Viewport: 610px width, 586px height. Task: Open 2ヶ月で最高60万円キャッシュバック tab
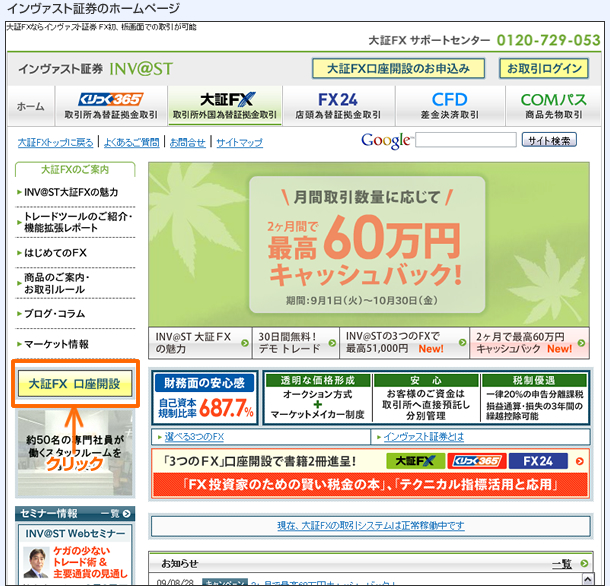(529, 343)
